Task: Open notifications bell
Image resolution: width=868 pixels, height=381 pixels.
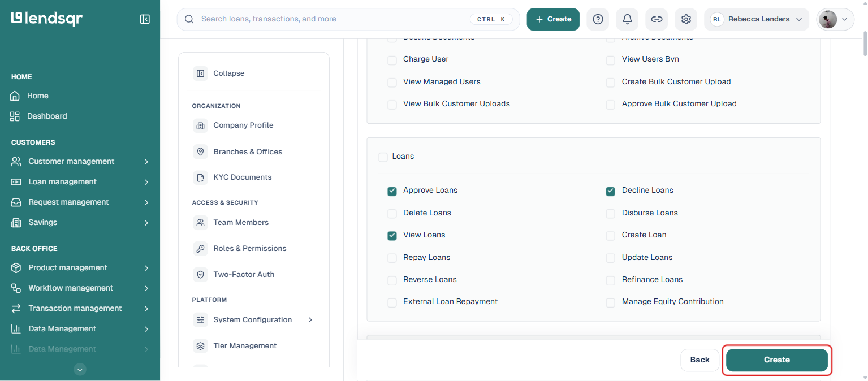Action: click(x=627, y=19)
